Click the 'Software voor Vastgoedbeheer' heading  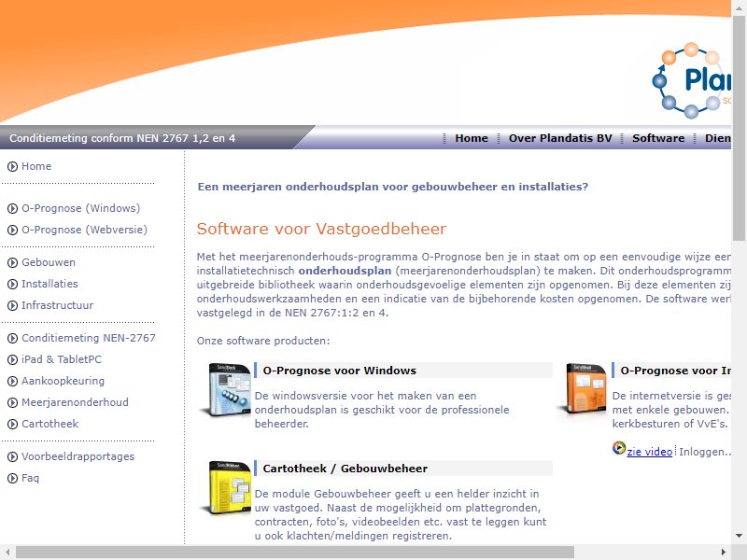coord(321,229)
